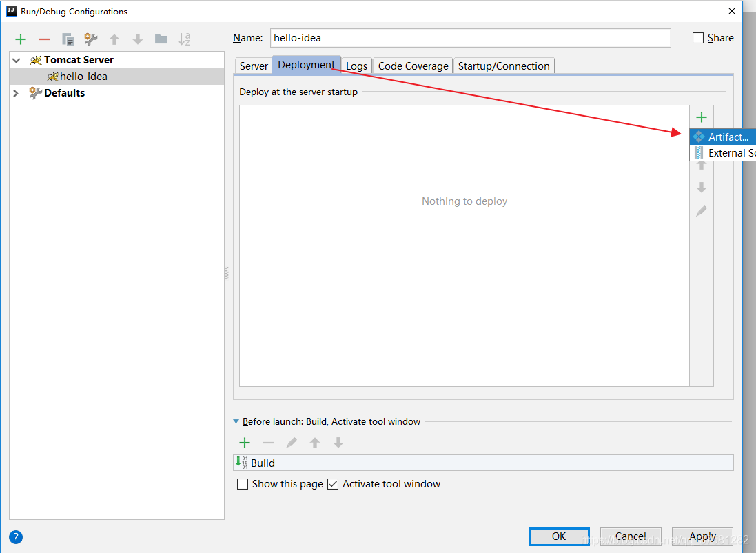Click the Cancel button
Image resolution: width=756 pixels, height=553 pixels.
coord(631,536)
